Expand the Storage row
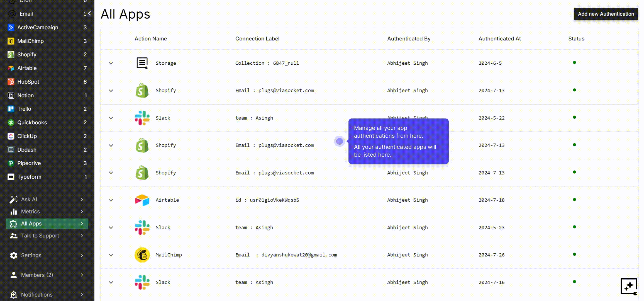Viewport: 644px width, 301px height. click(x=111, y=63)
